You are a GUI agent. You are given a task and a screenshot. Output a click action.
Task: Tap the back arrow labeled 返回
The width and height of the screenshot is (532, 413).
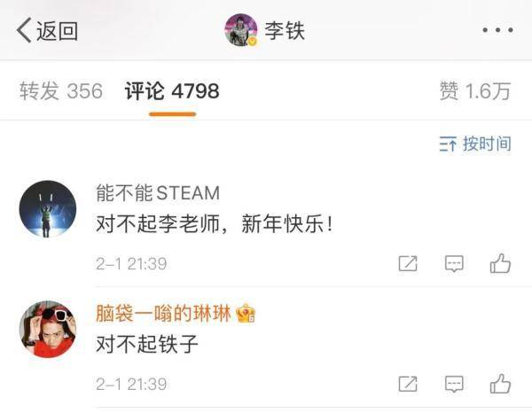(47, 30)
